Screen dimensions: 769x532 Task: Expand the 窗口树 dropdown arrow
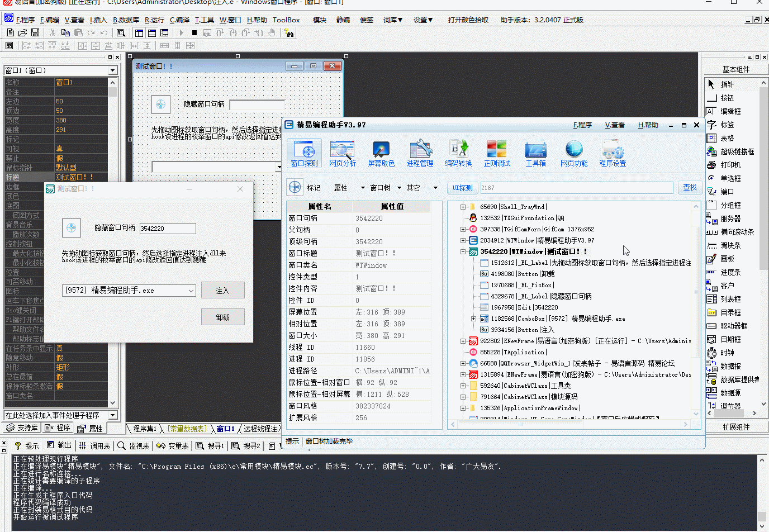tap(399, 188)
